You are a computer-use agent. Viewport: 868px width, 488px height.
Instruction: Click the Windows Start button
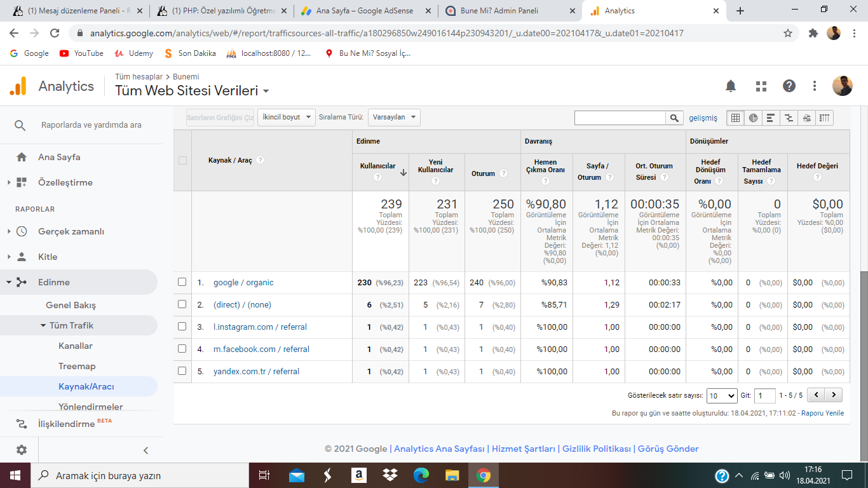(x=15, y=475)
